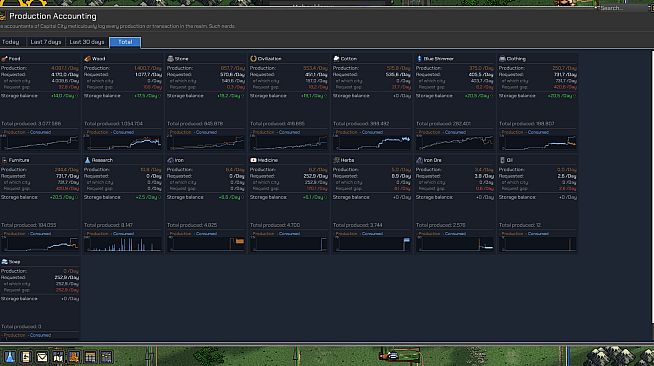Click the vertical scrollbar on the right edge
Viewport: 654px width, 366px height.
tap(652, 186)
